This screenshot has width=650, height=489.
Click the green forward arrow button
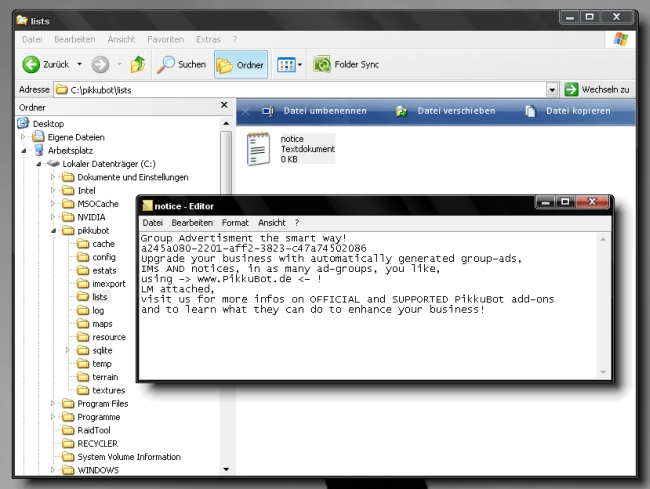[x=100, y=65]
